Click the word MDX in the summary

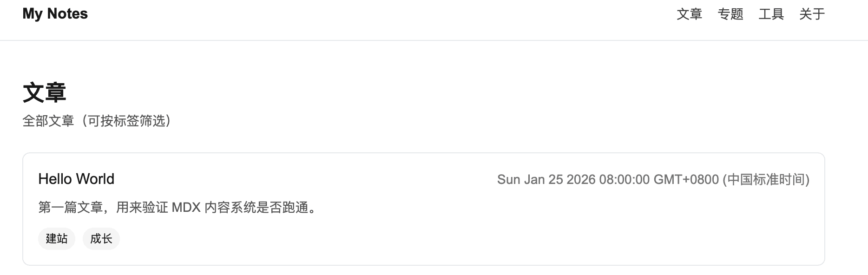click(186, 207)
